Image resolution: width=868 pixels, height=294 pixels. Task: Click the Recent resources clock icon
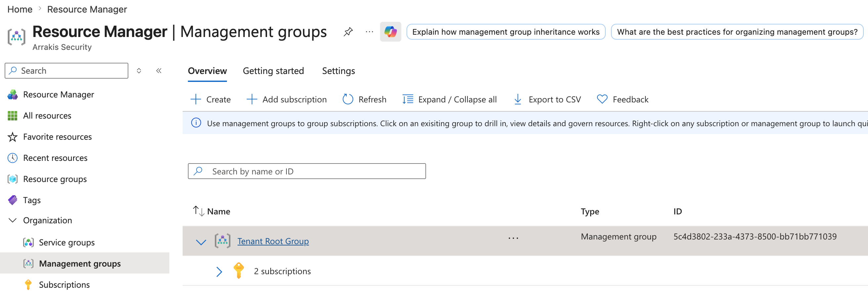13,158
